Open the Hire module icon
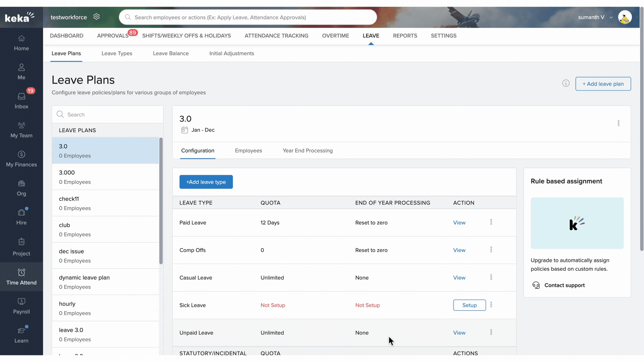Image resolution: width=644 pixels, height=362 pixels. (21, 213)
